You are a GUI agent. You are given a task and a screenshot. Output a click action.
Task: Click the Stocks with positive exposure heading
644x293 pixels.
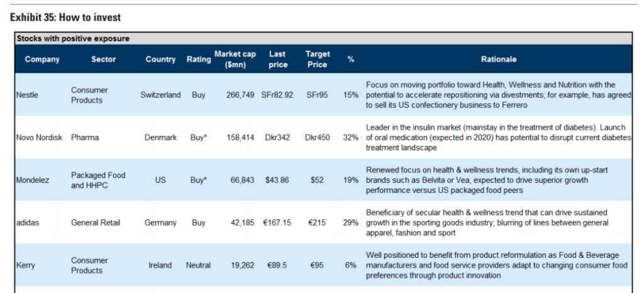(73, 38)
